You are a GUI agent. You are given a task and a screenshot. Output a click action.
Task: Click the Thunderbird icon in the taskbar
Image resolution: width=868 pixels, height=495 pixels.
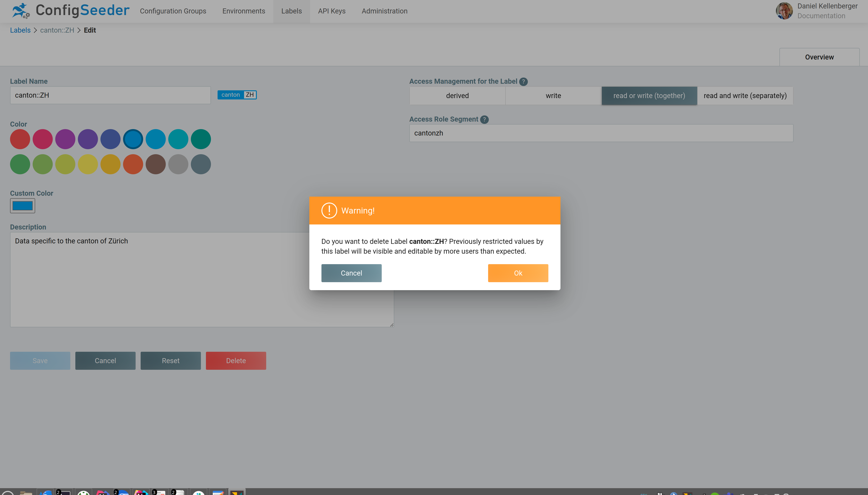click(x=46, y=493)
